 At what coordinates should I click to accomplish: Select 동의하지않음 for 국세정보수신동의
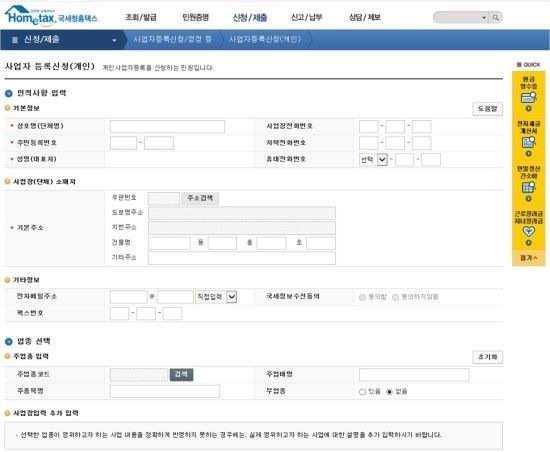pyautogui.click(x=395, y=297)
